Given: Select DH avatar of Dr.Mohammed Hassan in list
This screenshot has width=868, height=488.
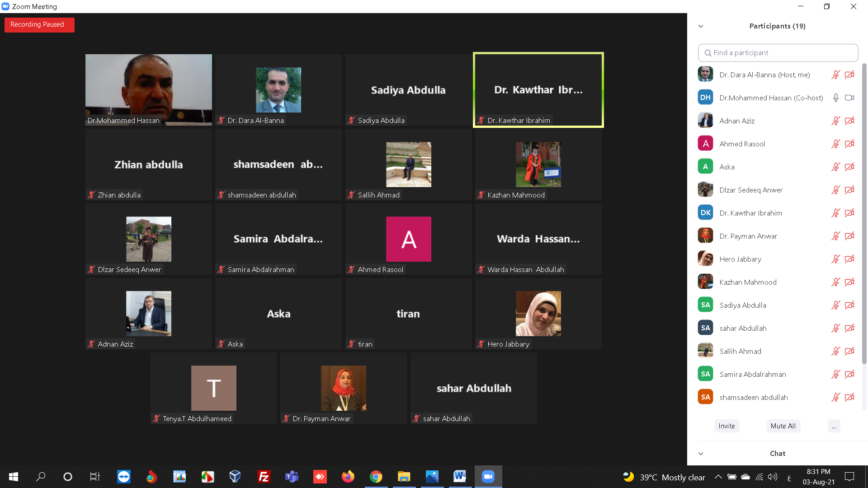Looking at the screenshot, I should coord(705,98).
